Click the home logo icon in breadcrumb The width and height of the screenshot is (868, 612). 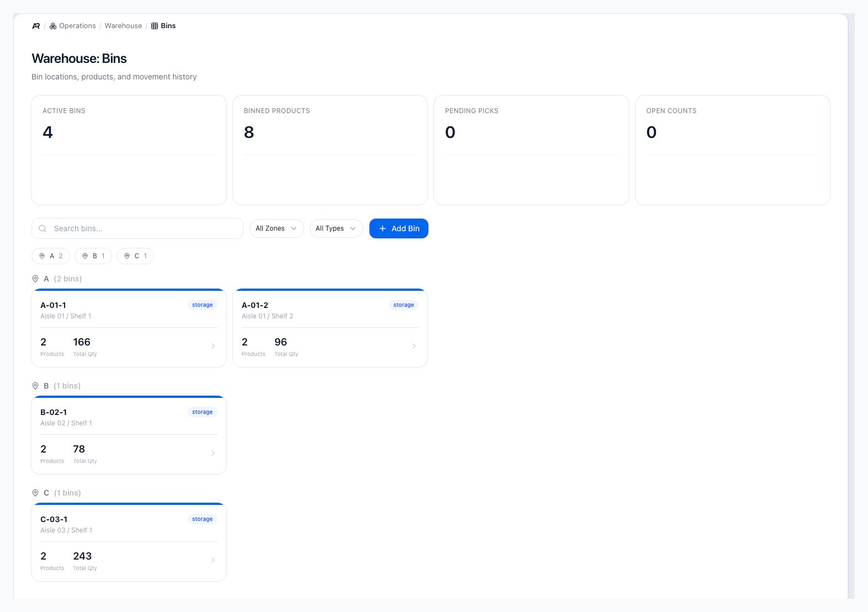pos(36,26)
